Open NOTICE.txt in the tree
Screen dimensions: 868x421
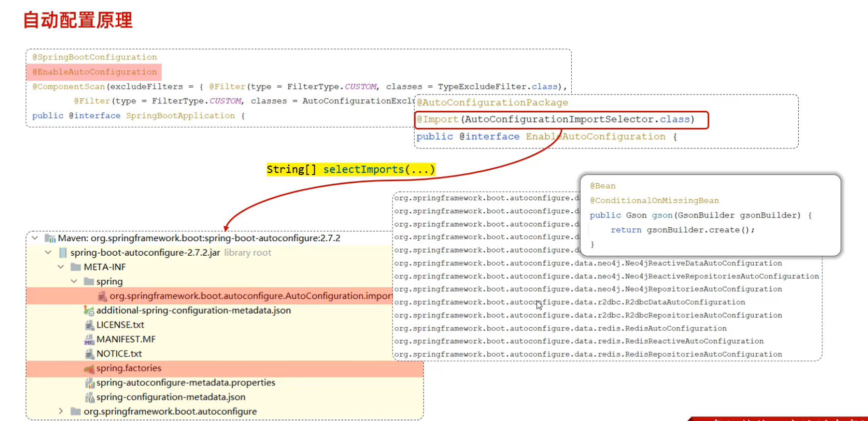coord(119,354)
